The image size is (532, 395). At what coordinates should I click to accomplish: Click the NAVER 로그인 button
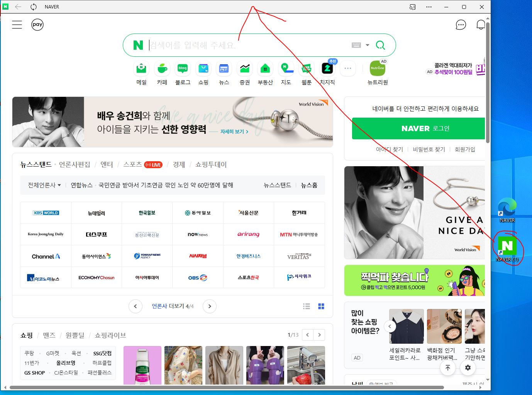coord(418,128)
